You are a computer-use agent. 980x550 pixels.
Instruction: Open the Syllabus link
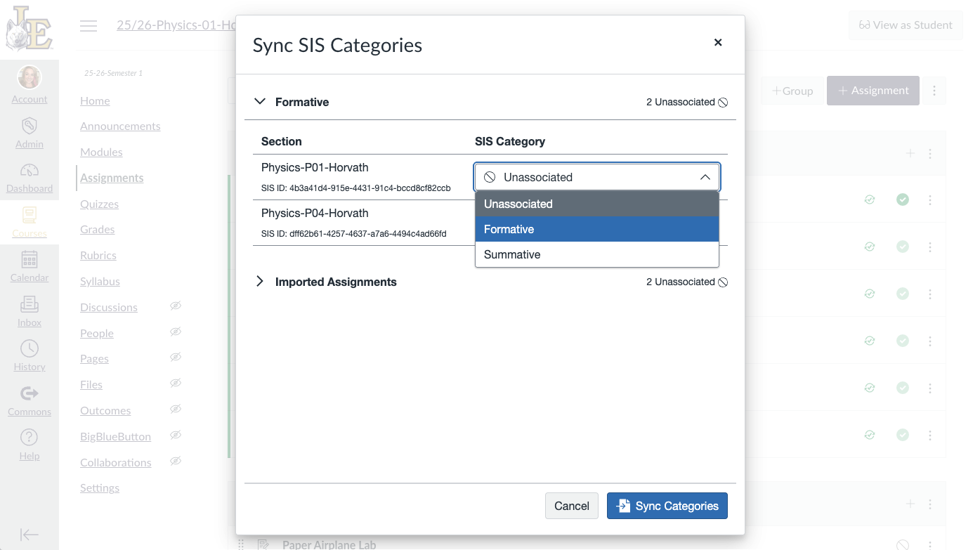[100, 281]
